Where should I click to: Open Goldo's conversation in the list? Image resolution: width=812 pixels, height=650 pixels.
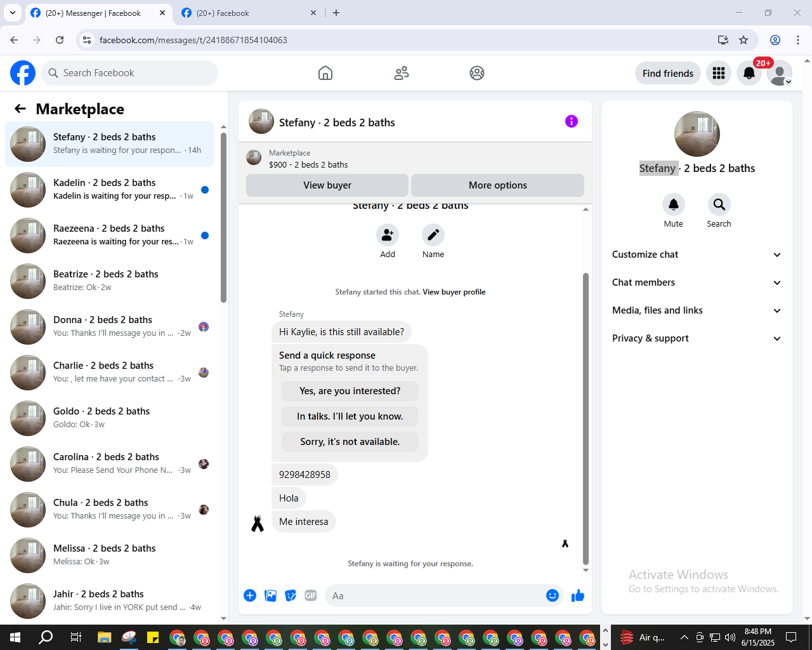[110, 418]
